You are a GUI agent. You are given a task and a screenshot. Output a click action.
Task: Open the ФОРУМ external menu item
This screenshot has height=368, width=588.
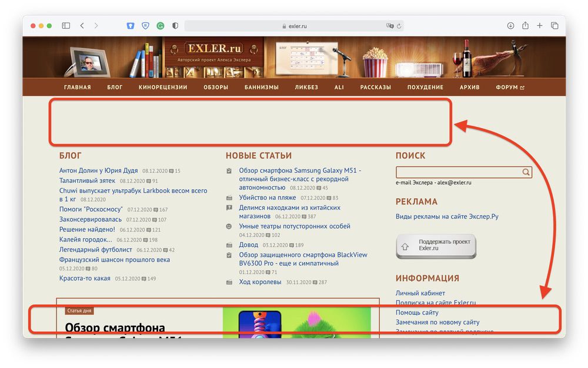[x=510, y=88]
